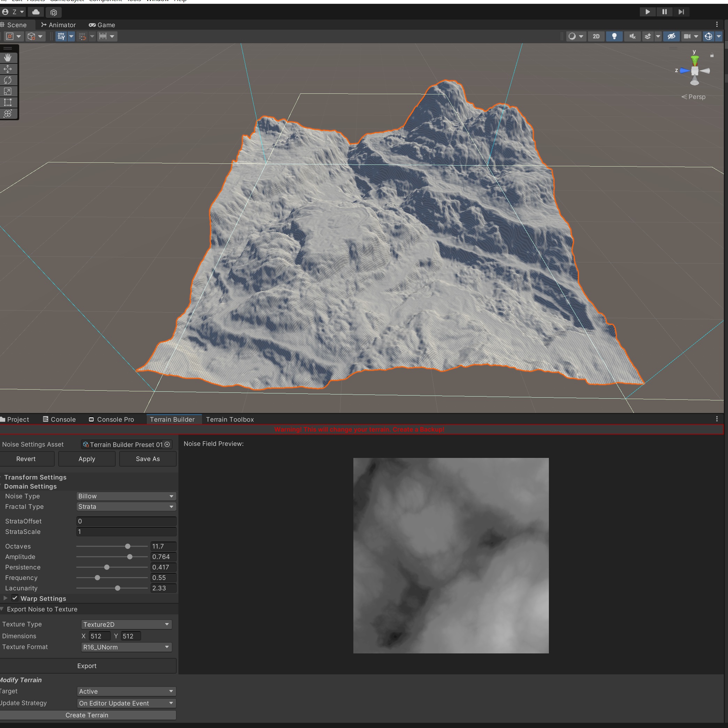Open the Texture Format dropdown showing R16_UNorm

point(126,647)
